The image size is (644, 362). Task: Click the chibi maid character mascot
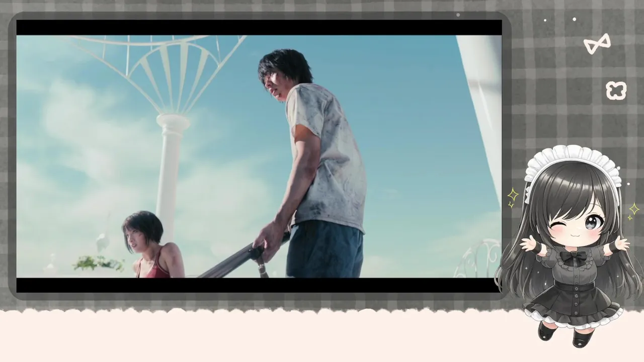[x=570, y=246]
